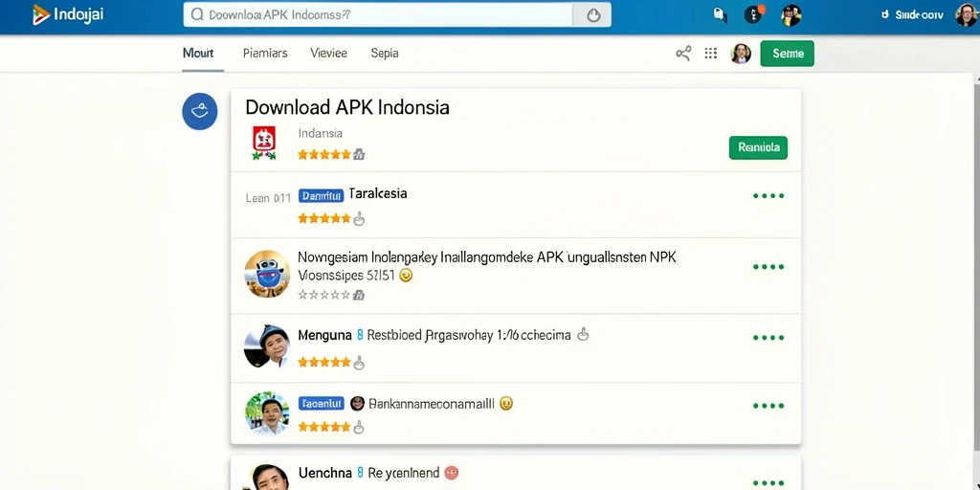
Task: Click the avatar on the Faoaniui row
Action: [267, 413]
